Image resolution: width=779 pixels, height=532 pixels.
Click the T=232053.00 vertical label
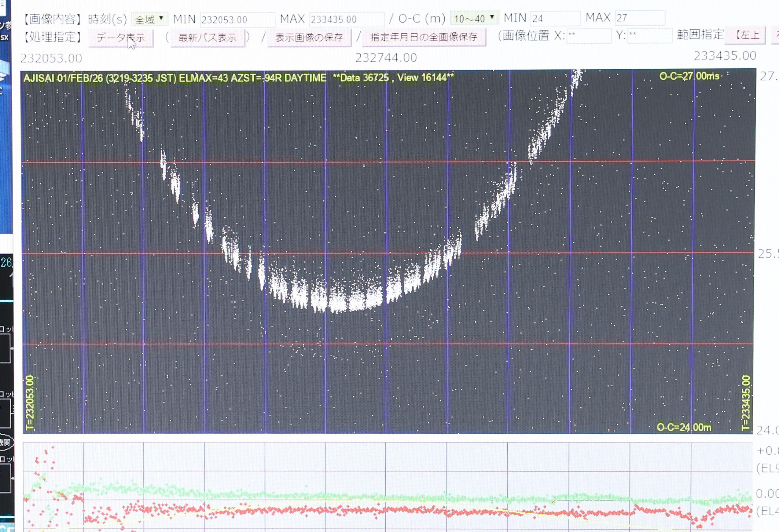pos(30,403)
